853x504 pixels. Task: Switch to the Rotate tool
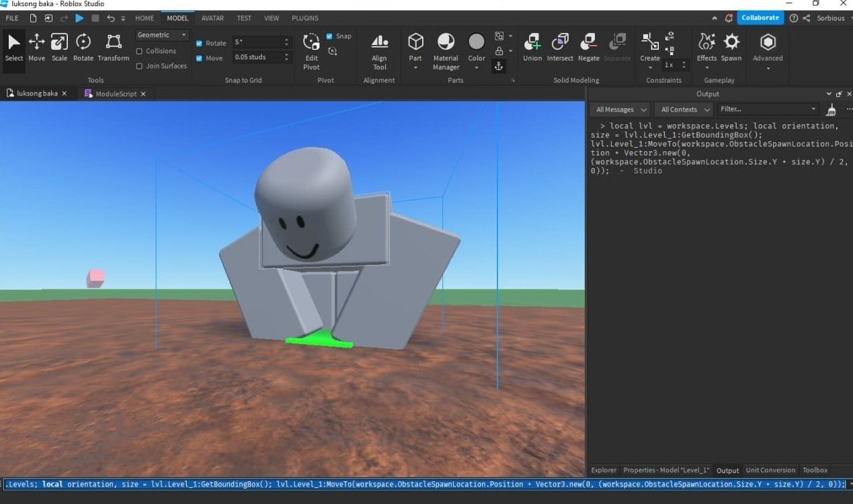[83, 47]
